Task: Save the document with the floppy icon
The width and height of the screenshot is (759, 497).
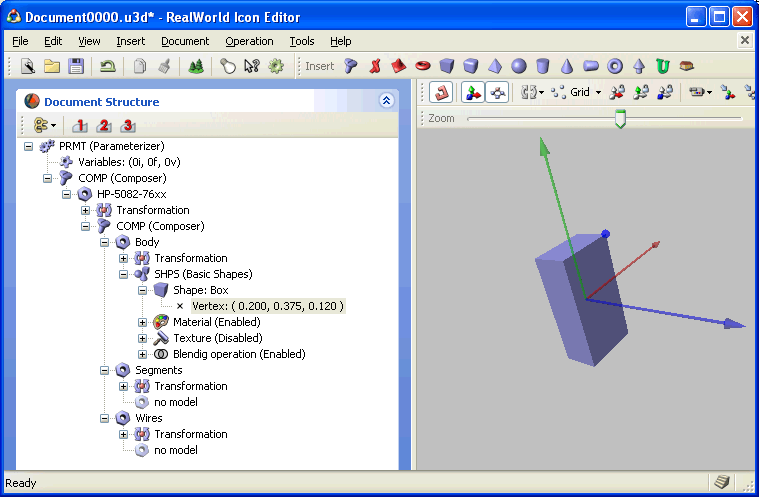Action: pos(76,66)
